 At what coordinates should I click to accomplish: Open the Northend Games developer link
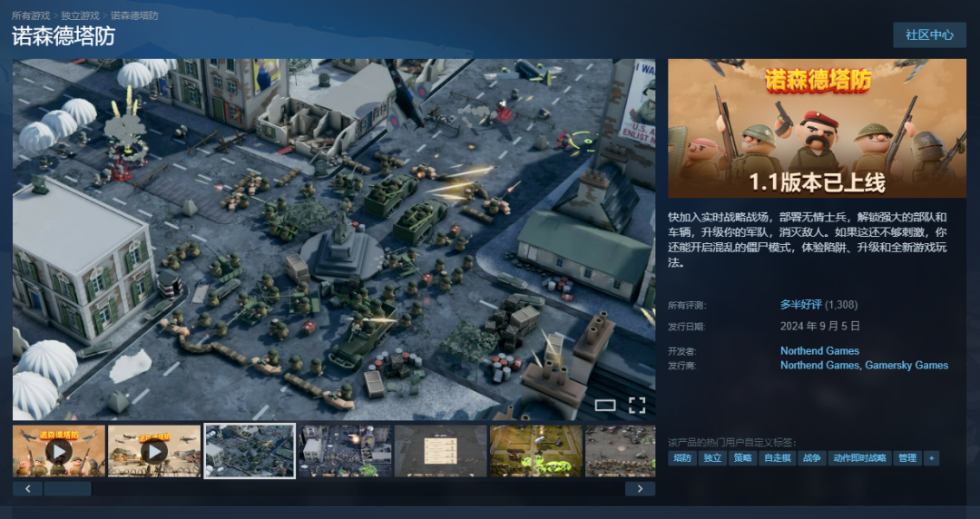click(x=819, y=351)
